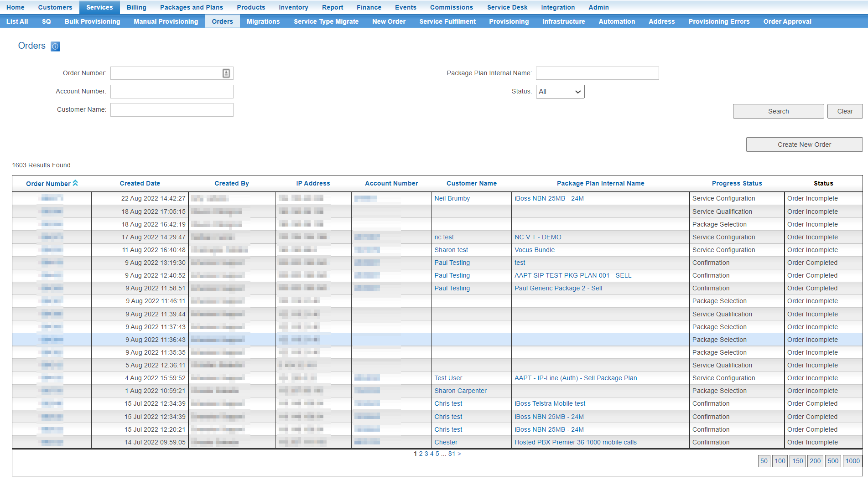868x480 pixels.
Task: Set page size to 1000
Action: click(852, 461)
